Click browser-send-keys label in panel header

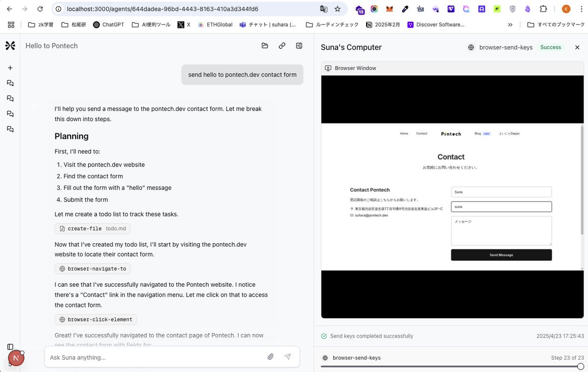tap(506, 48)
